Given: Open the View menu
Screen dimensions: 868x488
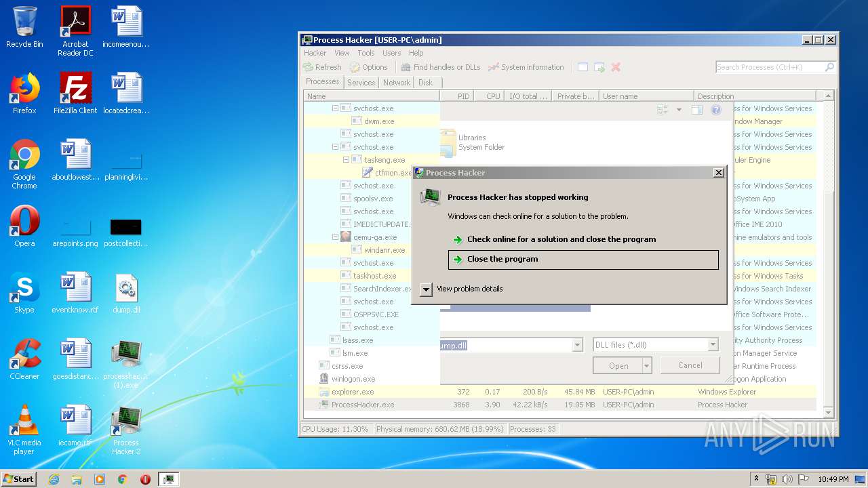Looking at the screenshot, I should [x=342, y=53].
